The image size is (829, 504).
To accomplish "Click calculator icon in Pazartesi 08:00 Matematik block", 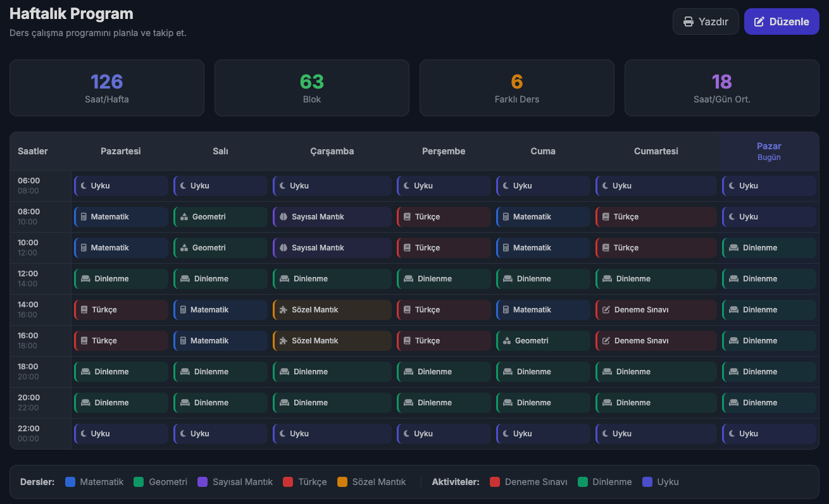I will click(x=84, y=217).
